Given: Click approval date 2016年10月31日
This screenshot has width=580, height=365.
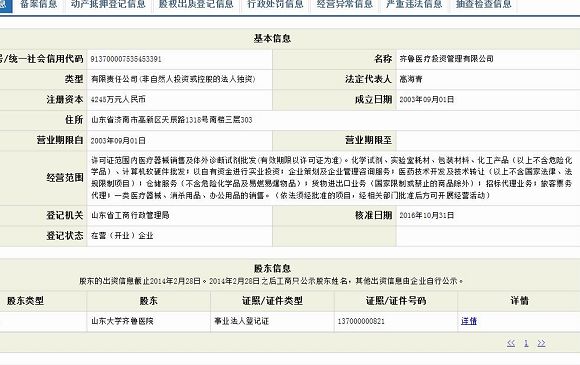Looking at the screenshot, I should click(x=426, y=215).
